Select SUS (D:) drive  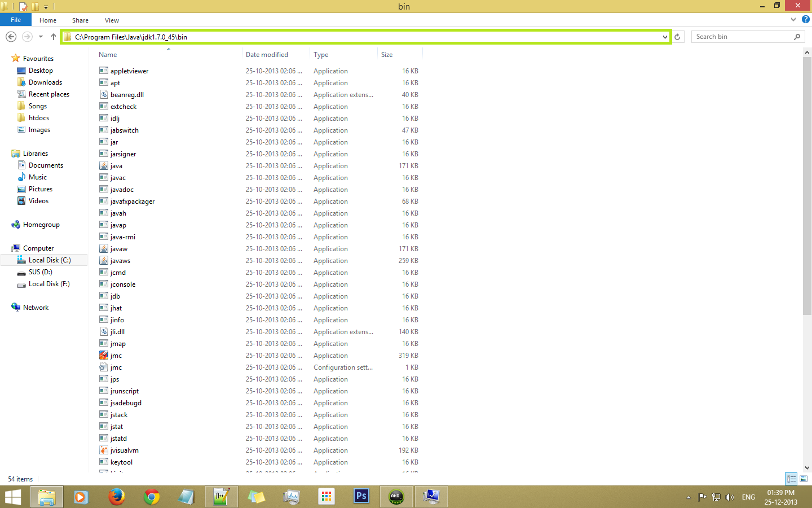click(x=41, y=272)
